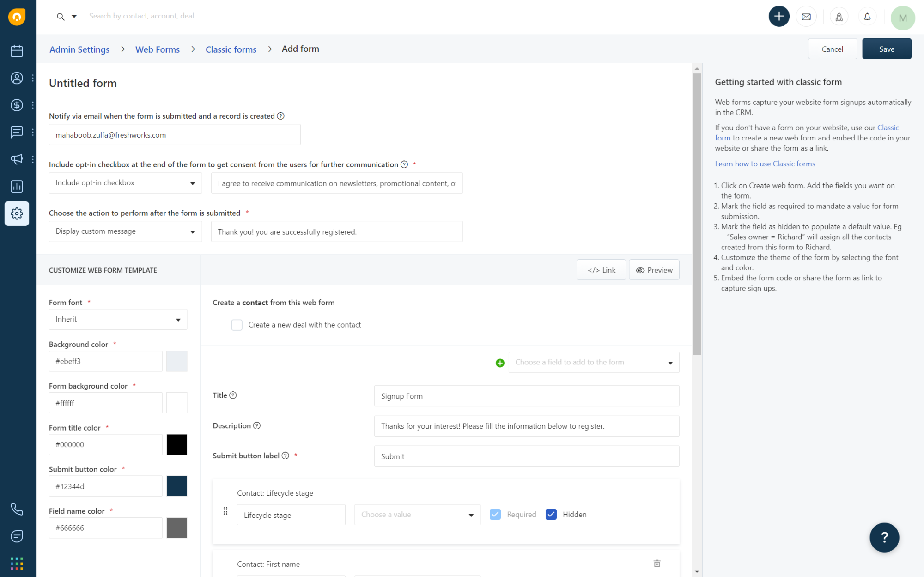Open the Contacts icon in left sidebar

pyautogui.click(x=17, y=78)
